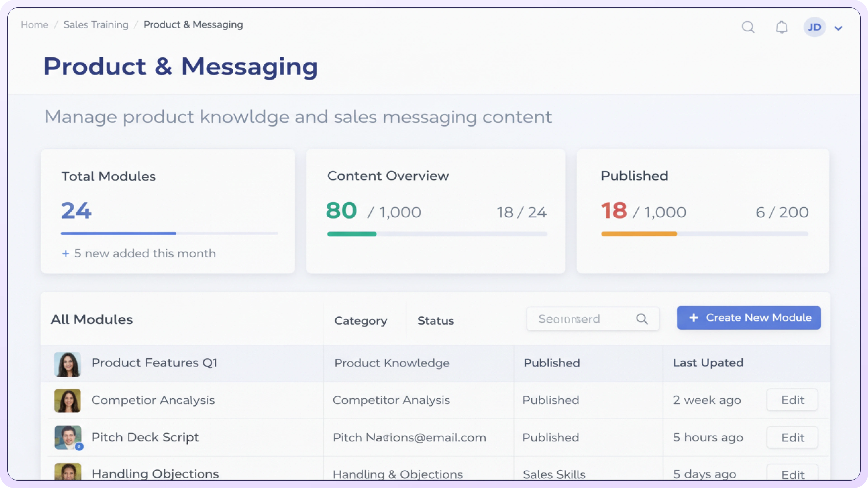This screenshot has width=868, height=488.
Task: Click the Total Modules blue progress bar
Action: 118,233
